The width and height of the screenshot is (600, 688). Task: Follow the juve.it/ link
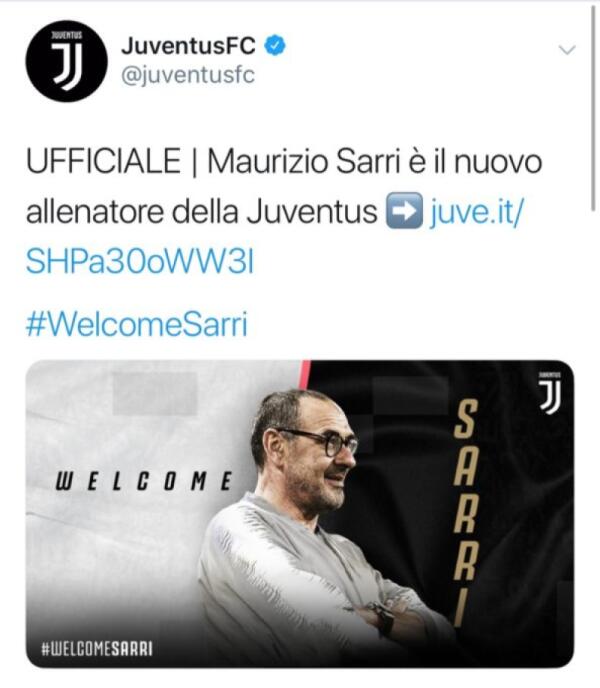point(476,212)
